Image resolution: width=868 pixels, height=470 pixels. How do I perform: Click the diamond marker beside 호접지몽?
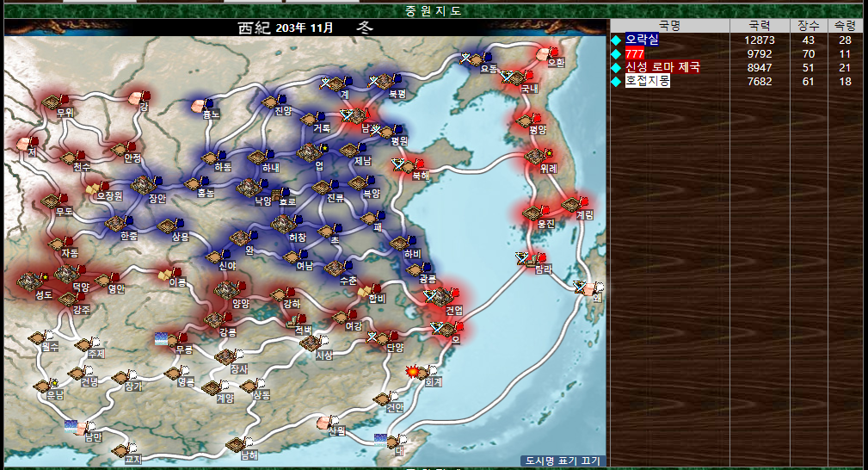[616, 82]
